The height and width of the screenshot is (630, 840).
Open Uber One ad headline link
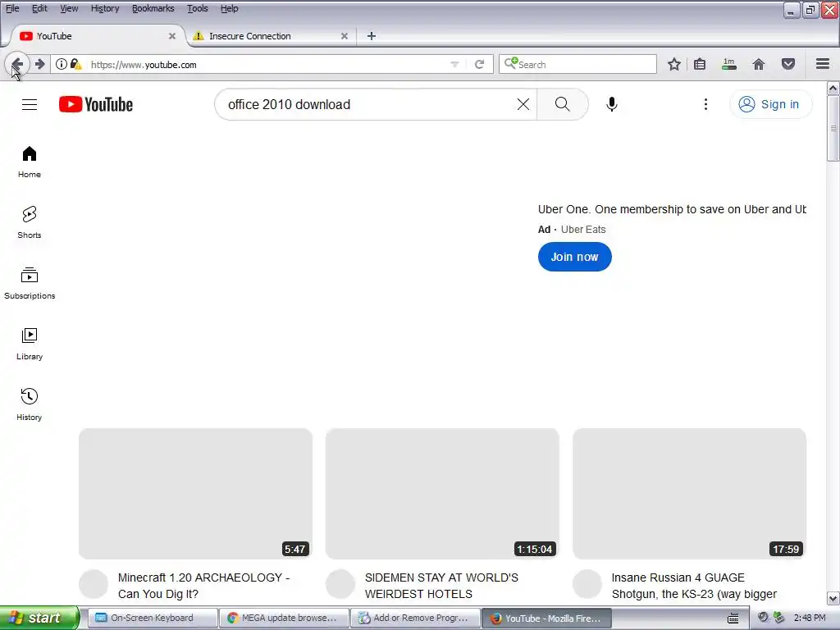[x=672, y=209]
